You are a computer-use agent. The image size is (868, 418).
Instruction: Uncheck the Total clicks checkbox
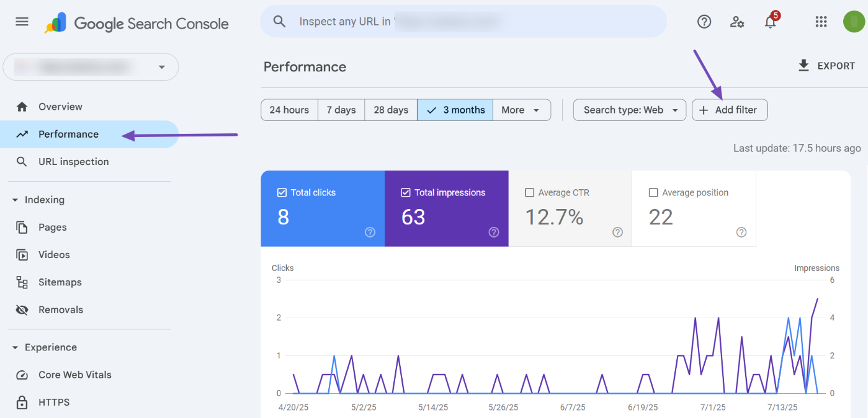pos(282,193)
